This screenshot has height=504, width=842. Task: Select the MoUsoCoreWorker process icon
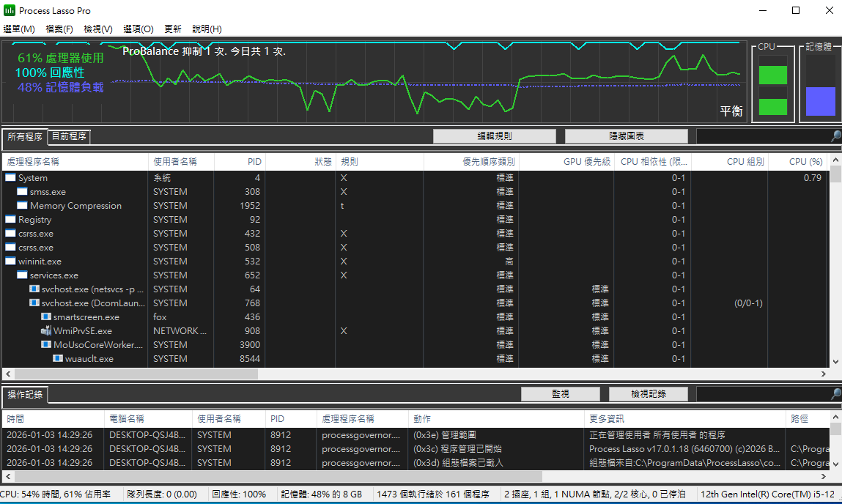45,344
